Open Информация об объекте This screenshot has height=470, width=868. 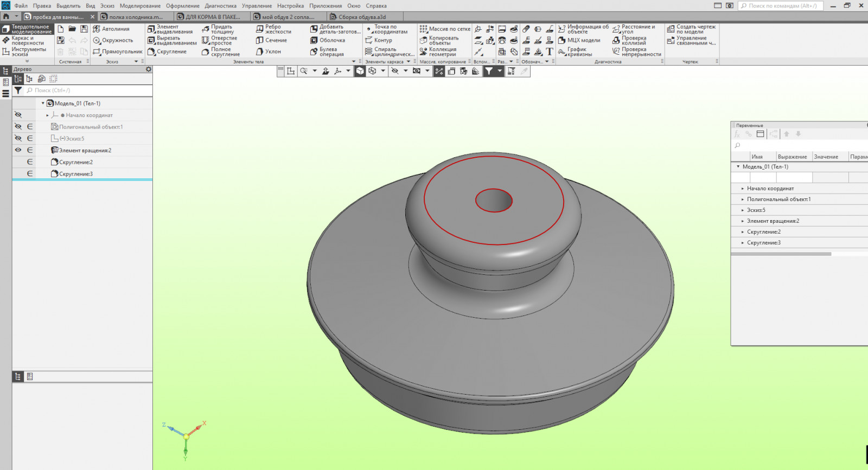(583, 29)
